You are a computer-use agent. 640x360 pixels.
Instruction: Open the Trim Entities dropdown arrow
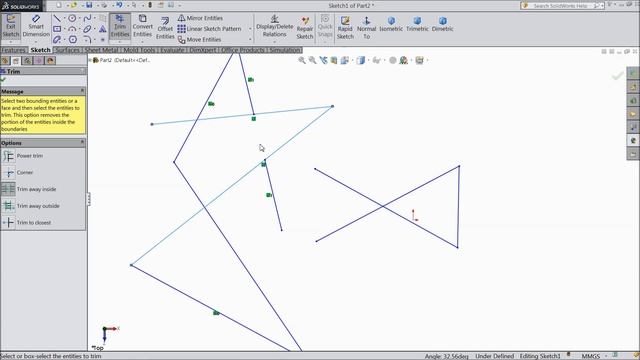(120, 41)
